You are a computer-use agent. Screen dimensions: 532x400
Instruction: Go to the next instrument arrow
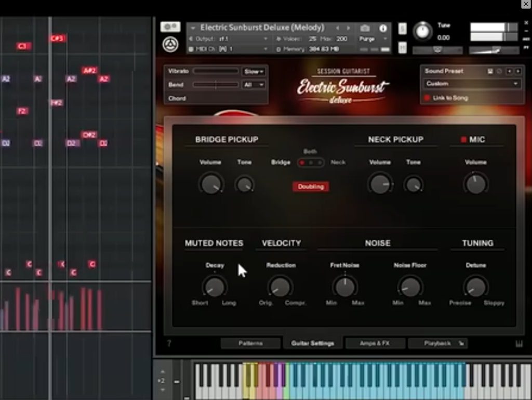349,28
